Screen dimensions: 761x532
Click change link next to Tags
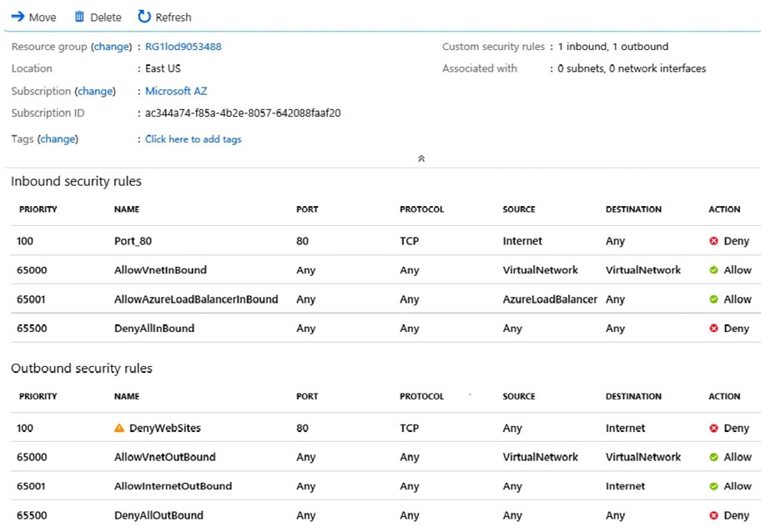58,139
